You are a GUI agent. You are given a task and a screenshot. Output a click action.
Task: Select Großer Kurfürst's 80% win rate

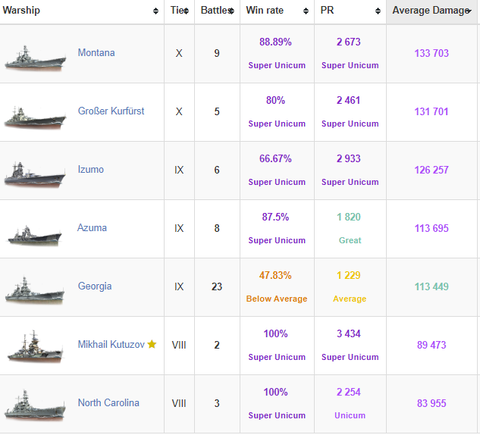275,100
